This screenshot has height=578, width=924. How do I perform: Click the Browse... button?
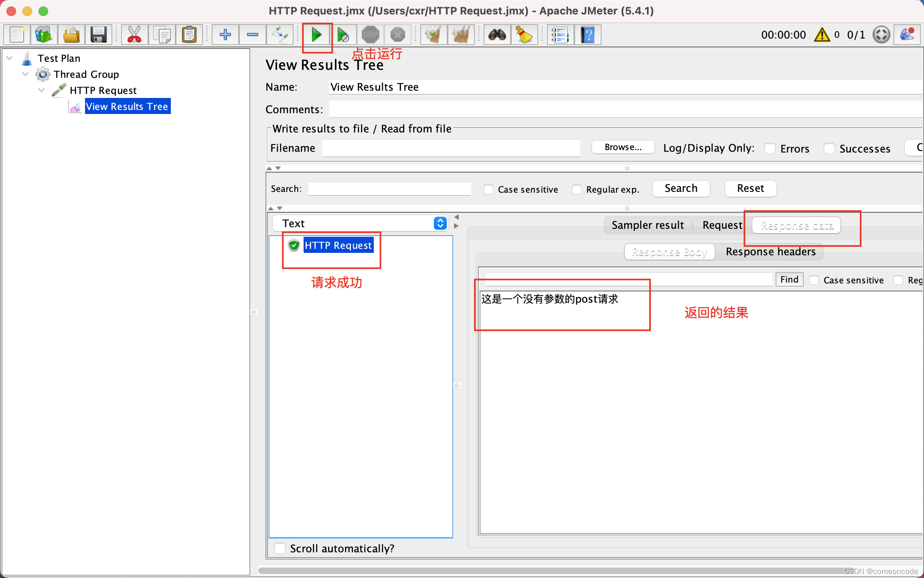coord(623,147)
